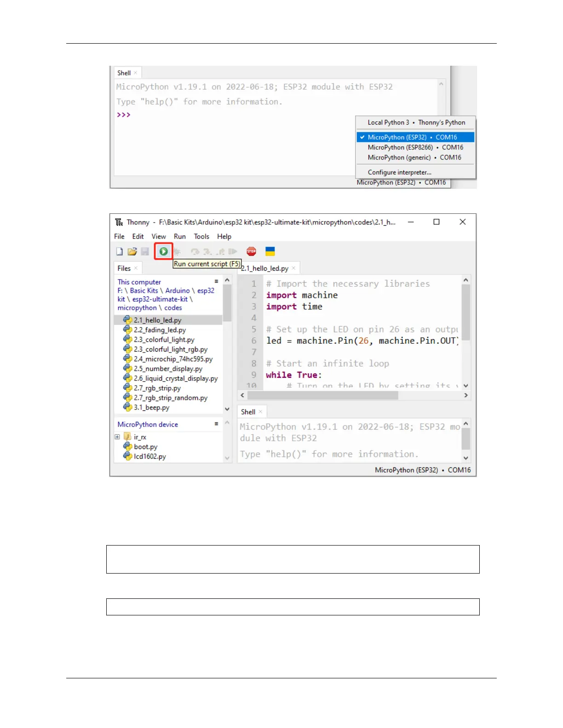This screenshot has width=563, height=728.
Task: Stop the backend with red STOP icon
Action: click(x=251, y=251)
